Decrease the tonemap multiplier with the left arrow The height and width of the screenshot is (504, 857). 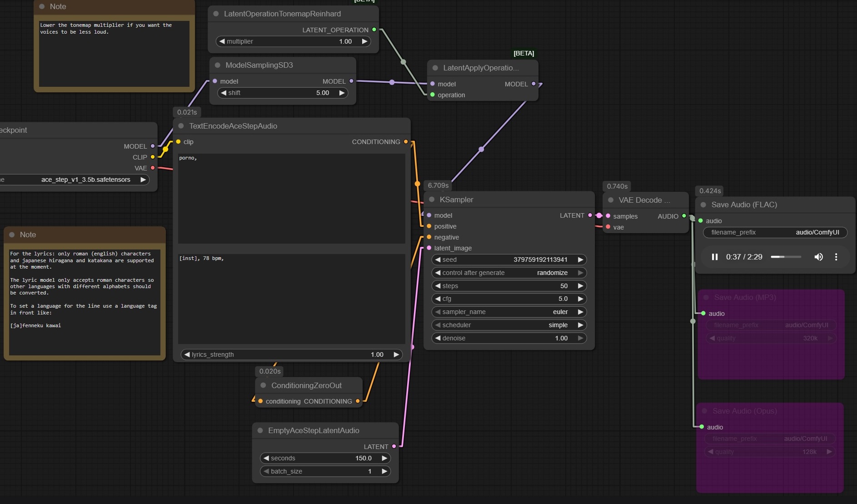(222, 41)
